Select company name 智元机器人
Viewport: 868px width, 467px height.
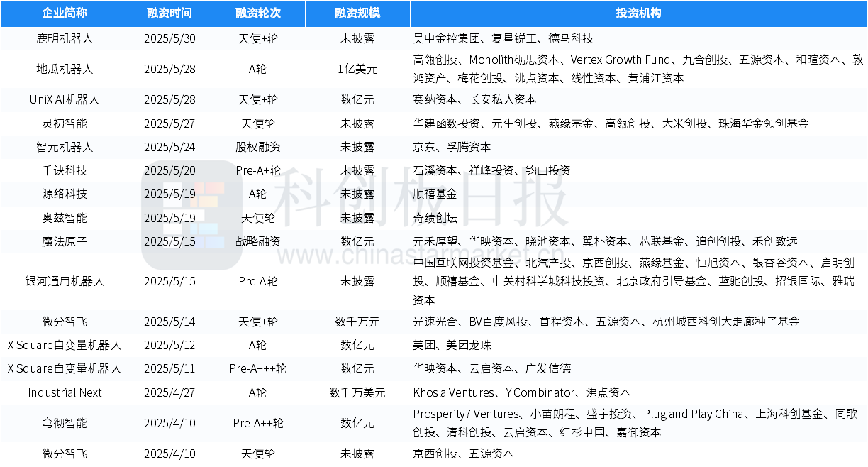64,147
